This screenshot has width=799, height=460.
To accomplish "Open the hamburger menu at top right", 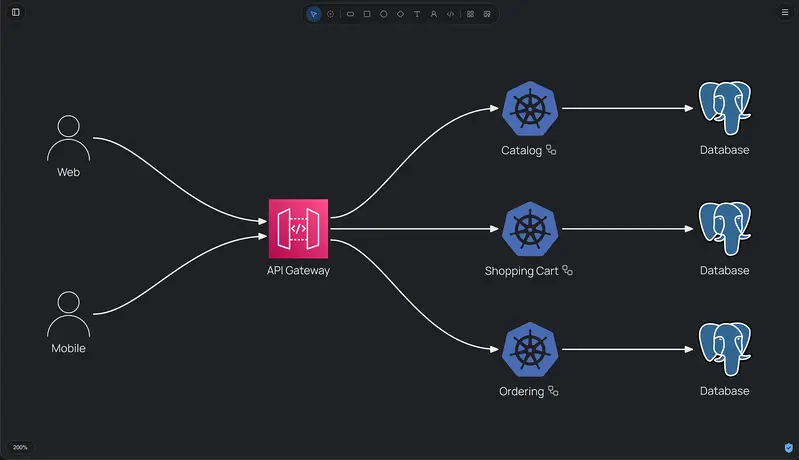I will coord(785,12).
